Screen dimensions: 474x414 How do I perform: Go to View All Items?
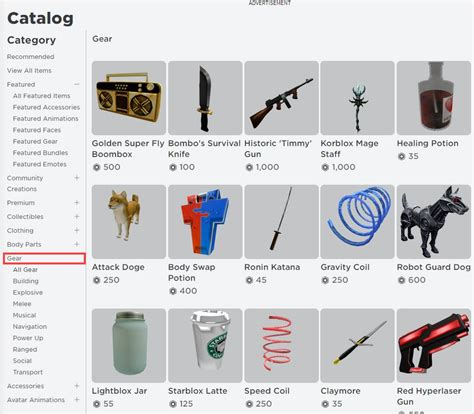tap(29, 70)
